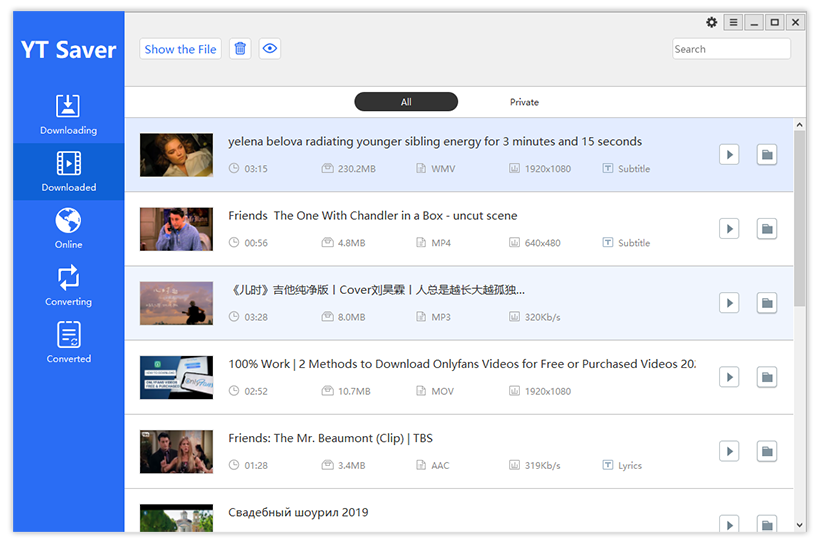The image size is (820, 543).
Task: Play the 100% Work 2 Methods video
Action: click(729, 377)
